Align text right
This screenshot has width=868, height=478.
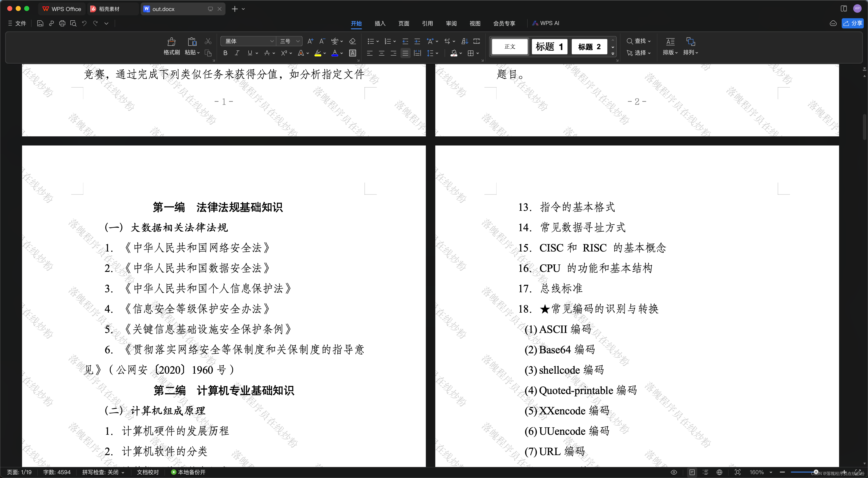coord(393,53)
